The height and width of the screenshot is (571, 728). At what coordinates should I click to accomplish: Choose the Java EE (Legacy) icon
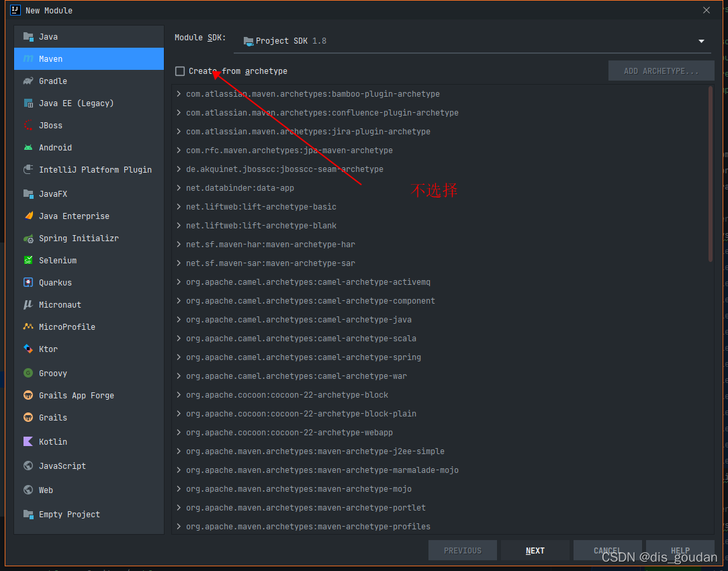click(x=28, y=103)
